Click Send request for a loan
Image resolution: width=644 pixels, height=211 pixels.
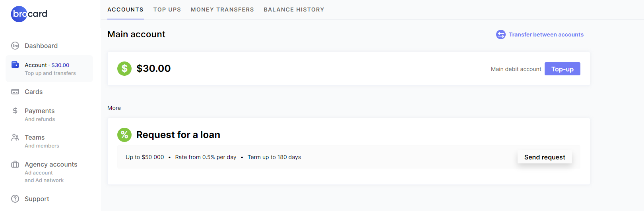coord(545,157)
